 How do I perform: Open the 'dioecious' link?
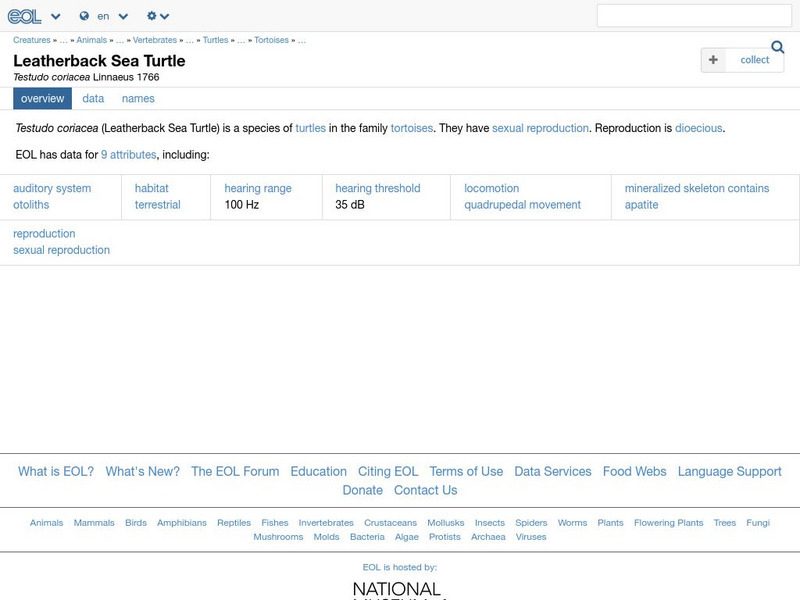tap(698, 128)
